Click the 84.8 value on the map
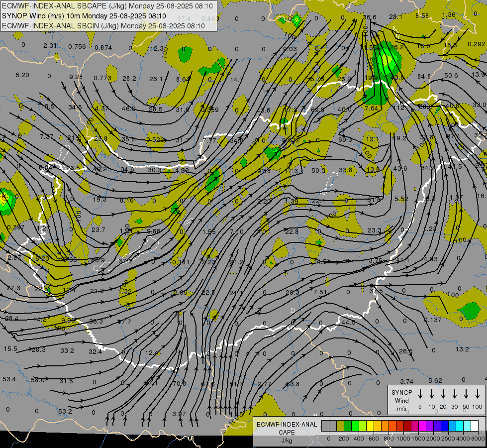Screen dimensions: 487x448 (424, 77)
